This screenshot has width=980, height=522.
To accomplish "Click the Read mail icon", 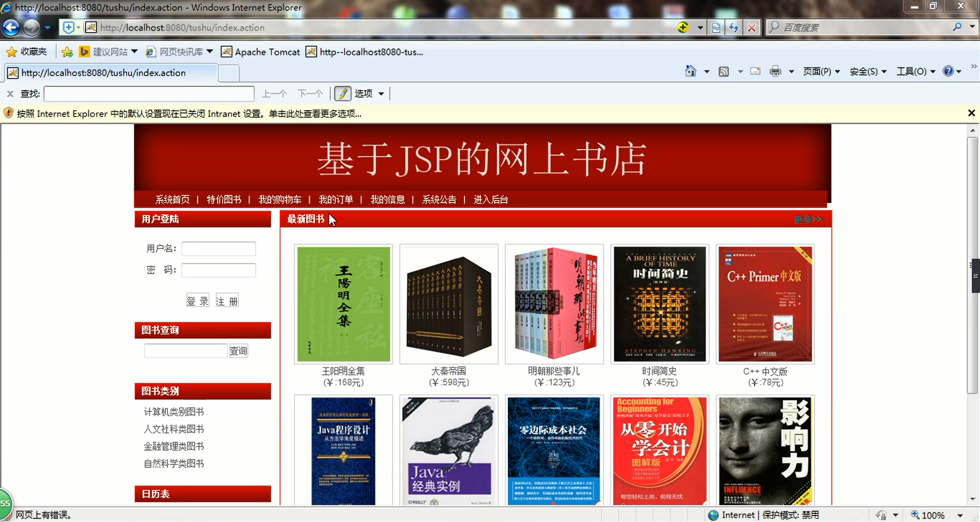I will click(x=755, y=71).
